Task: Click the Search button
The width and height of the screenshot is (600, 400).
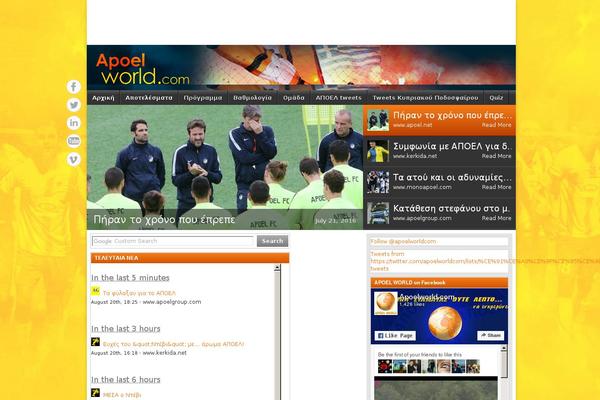Action: (272, 241)
